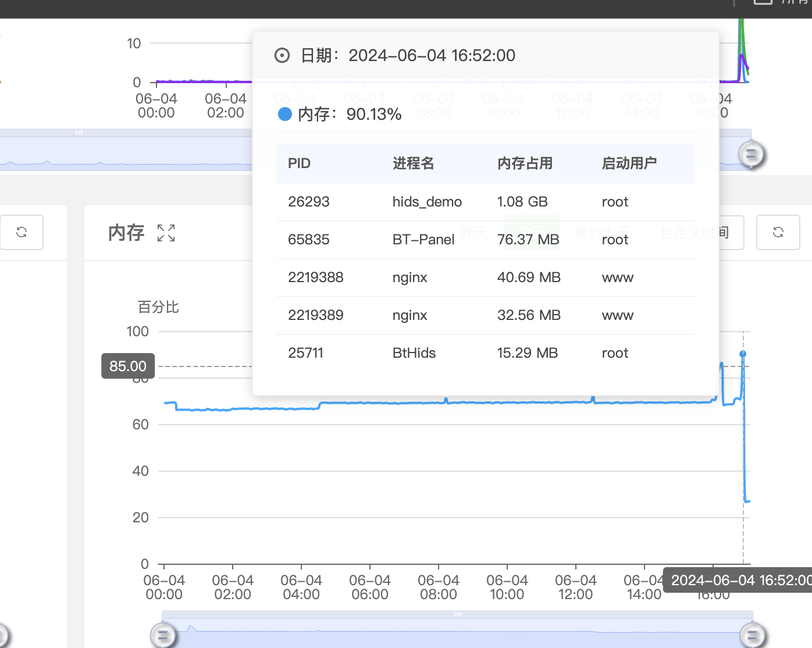Select PID 26293 in the process table
This screenshot has width=812, height=648.
click(x=309, y=202)
